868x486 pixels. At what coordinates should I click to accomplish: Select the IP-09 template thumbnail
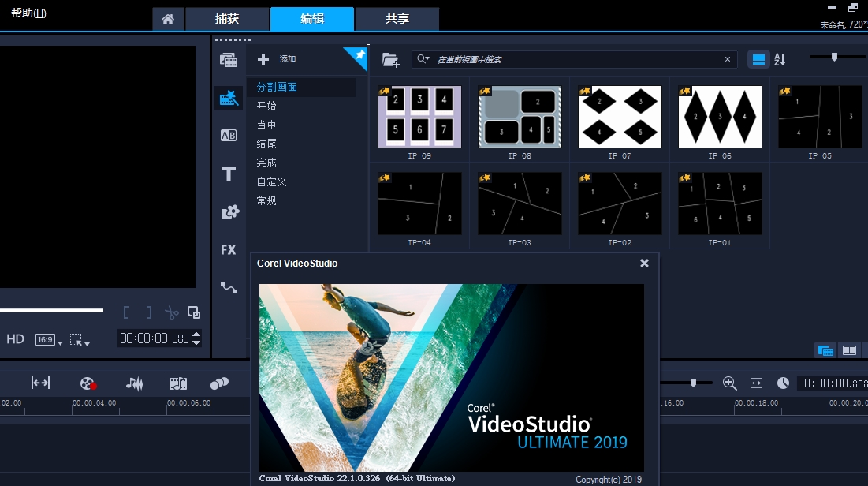(x=419, y=117)
